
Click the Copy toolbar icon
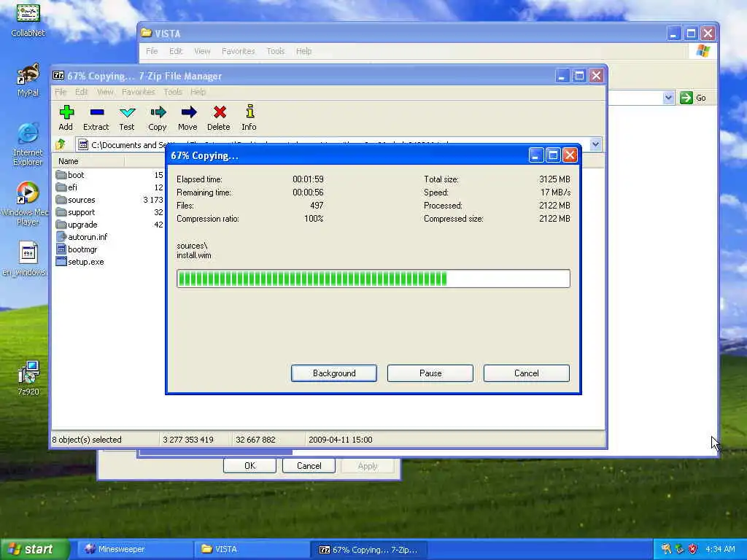coord(158,112)
